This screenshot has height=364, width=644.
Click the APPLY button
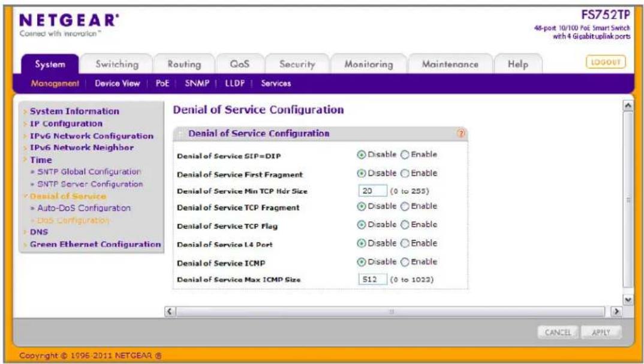coord(601,332)
